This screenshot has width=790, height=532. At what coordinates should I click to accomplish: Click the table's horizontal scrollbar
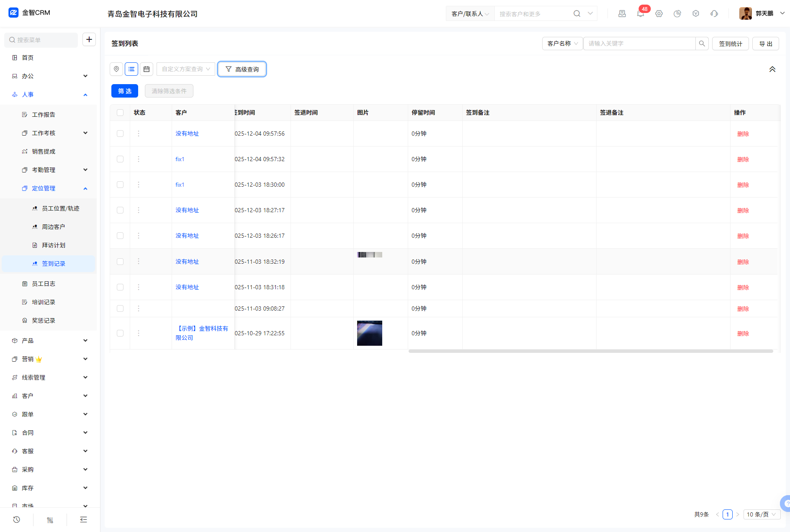click(590, 351)
